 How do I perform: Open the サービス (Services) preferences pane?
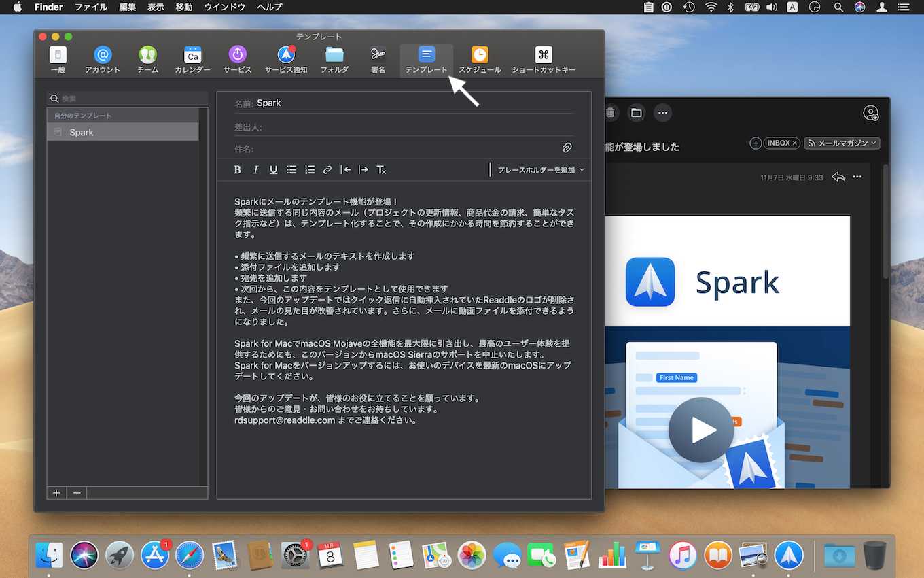pos(237,60)
